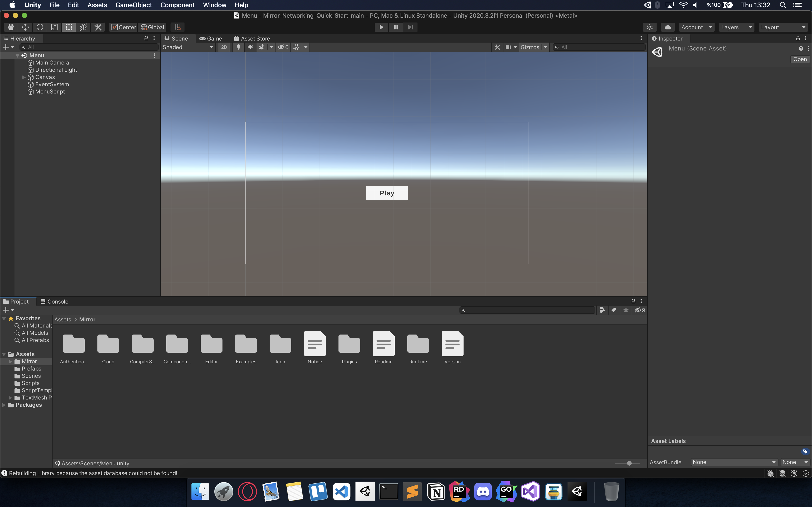The image size is (812, 507).
Task: Click the Pause playback button
Action: [x=396, y=27]
